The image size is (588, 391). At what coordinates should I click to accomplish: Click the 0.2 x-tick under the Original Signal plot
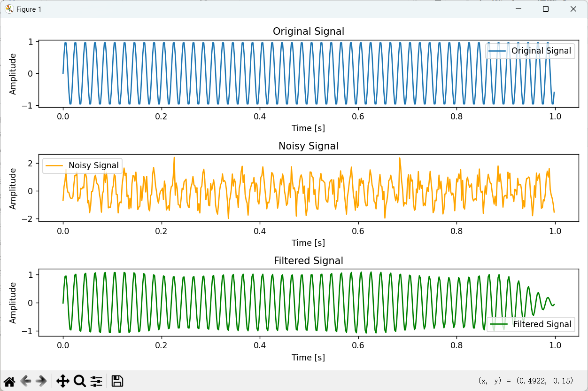coord(162,117)
